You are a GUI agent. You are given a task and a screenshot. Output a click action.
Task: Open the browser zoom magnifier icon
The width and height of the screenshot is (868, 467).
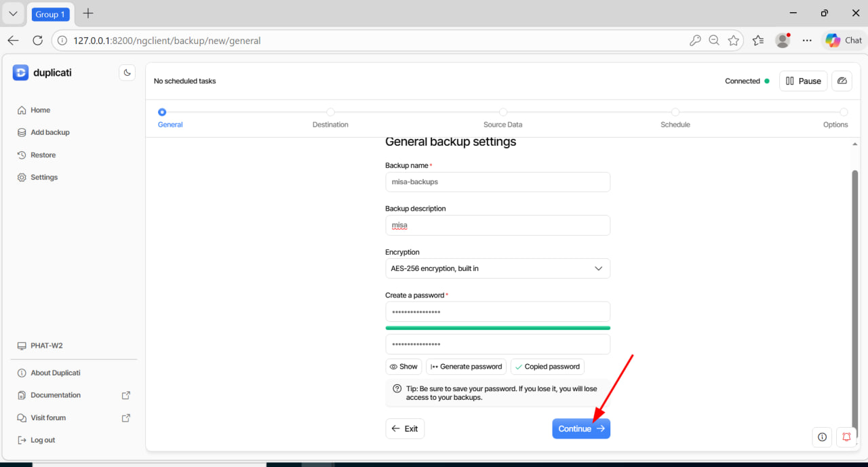pyautogui.click(x=714, y=41)
